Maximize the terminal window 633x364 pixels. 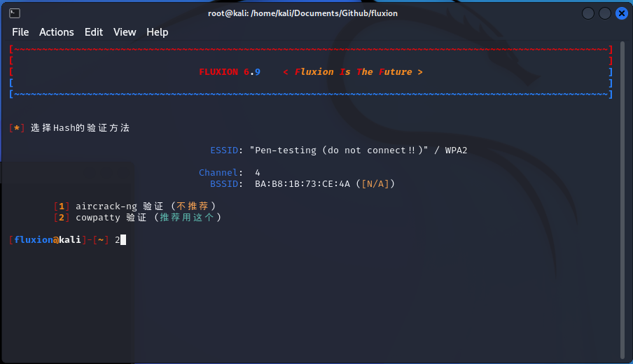coord(605,13)
